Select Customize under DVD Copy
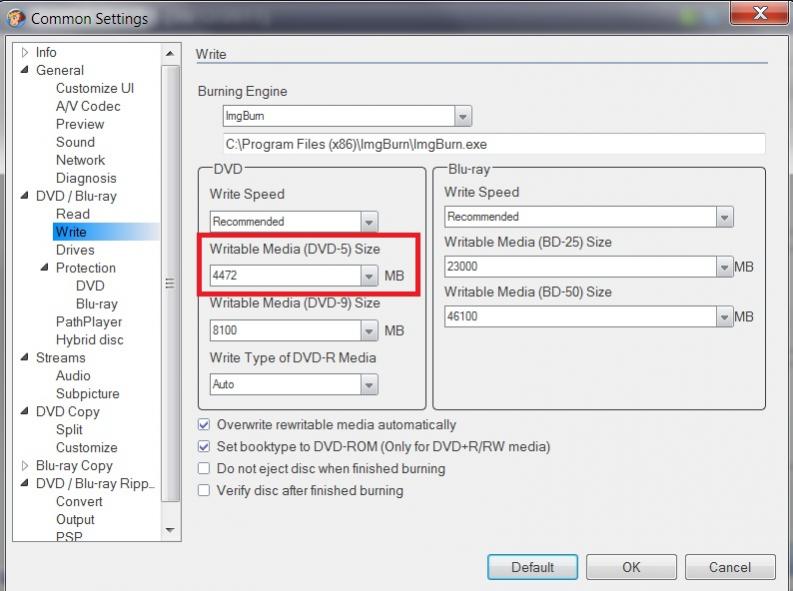 (x=86, y=447)
